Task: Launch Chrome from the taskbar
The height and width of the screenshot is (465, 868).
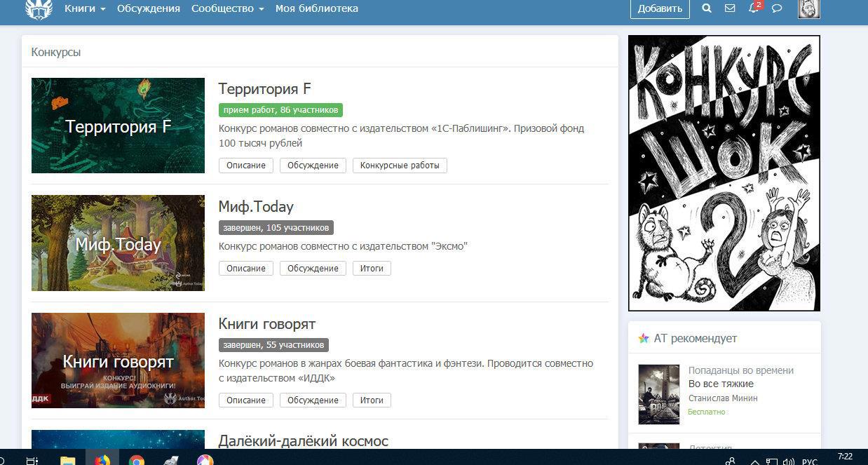Action: [137, 460]
